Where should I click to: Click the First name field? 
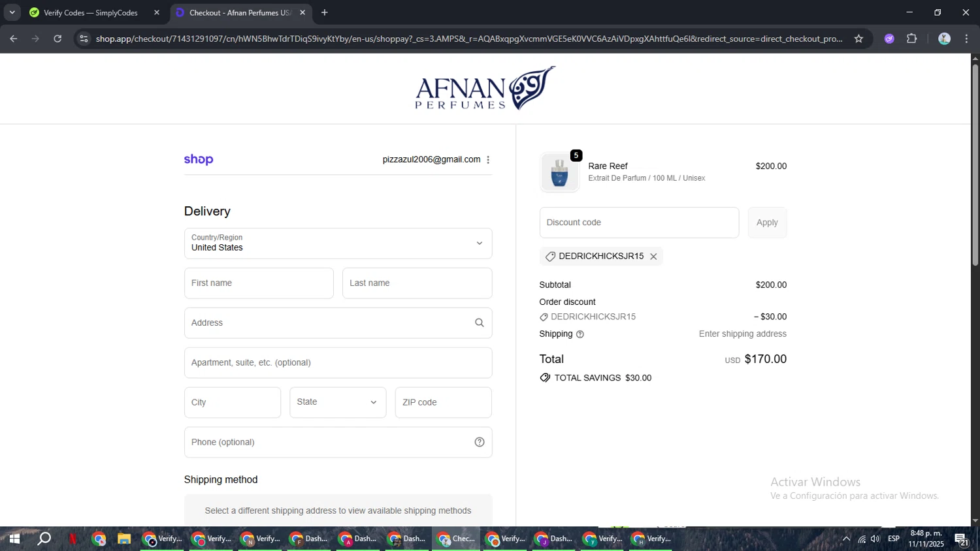259,283
